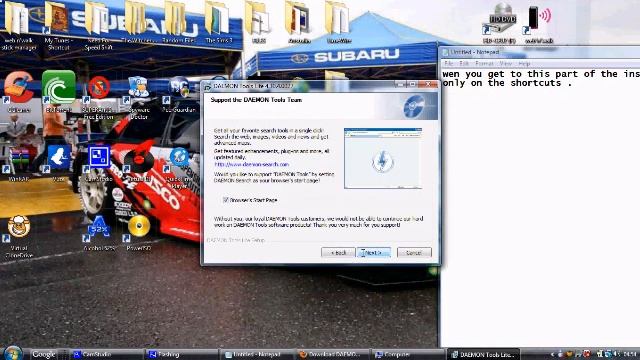Click the Google toolbar on the taskbar
640x360 pixels.
click(44, 354)
